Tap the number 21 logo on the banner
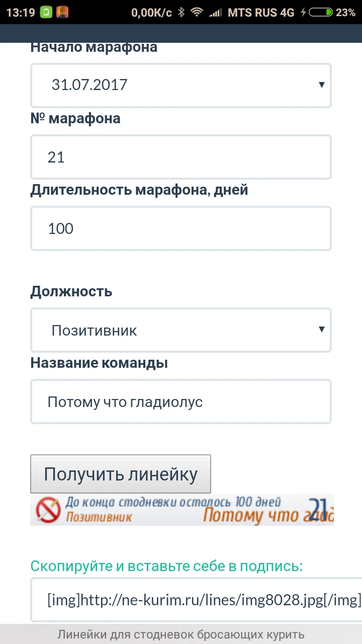Viewport: 362px width, 644px height. pyautogui.click(x=318, y=509)
